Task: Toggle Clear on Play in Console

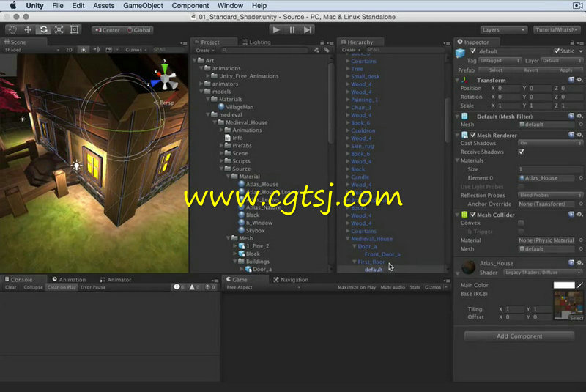Action: [x=62, y=287]
